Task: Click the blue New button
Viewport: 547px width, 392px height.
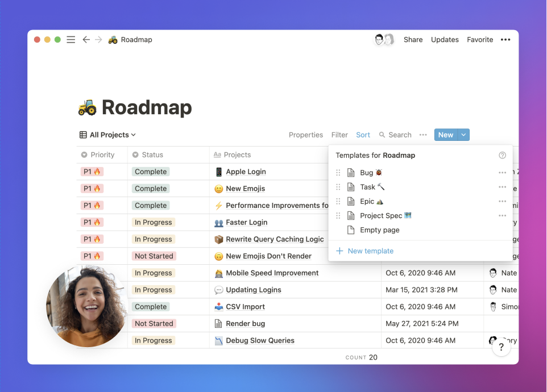Action: coord(445,135)
